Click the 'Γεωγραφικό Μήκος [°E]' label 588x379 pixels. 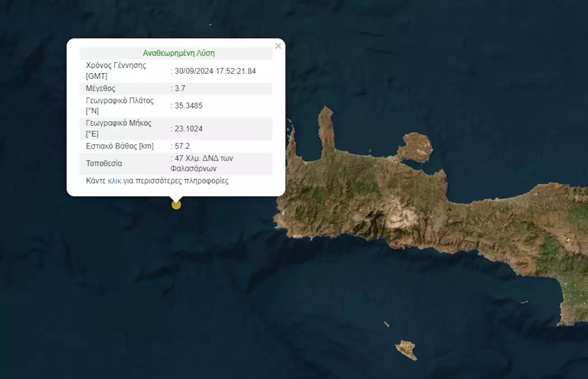[x=119, y=128]
